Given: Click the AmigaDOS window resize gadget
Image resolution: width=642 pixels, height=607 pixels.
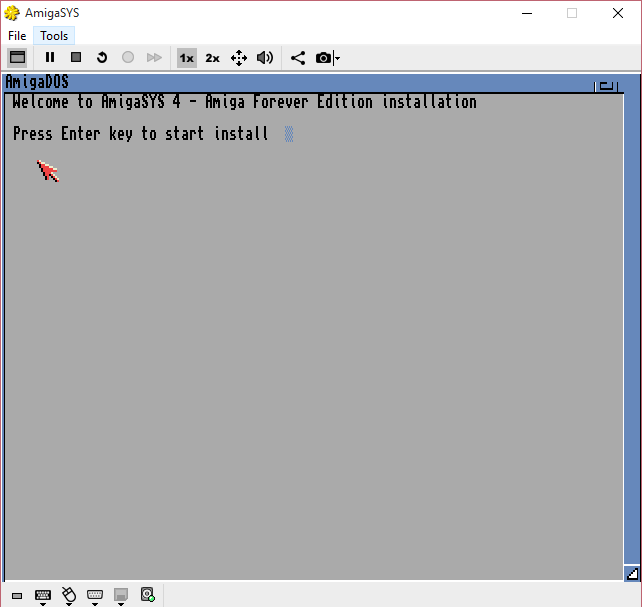Looking at the screenshot, I should point(632,573).
